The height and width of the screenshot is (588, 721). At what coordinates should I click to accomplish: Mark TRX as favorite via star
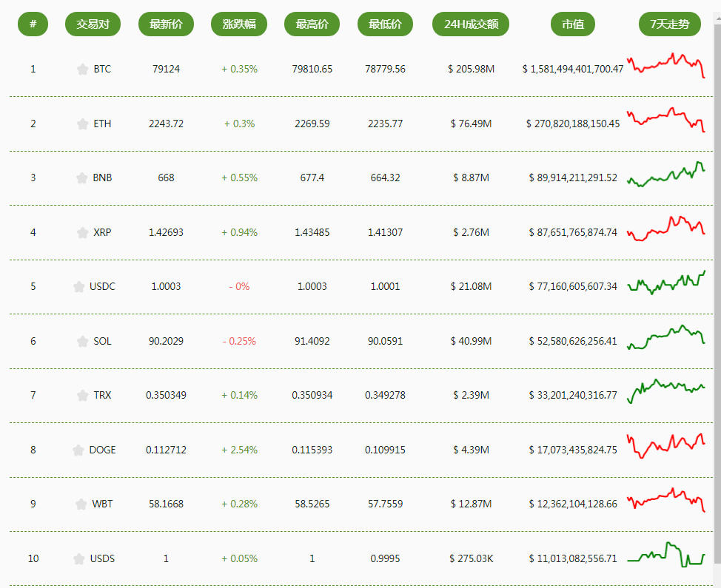pos(82,396)
